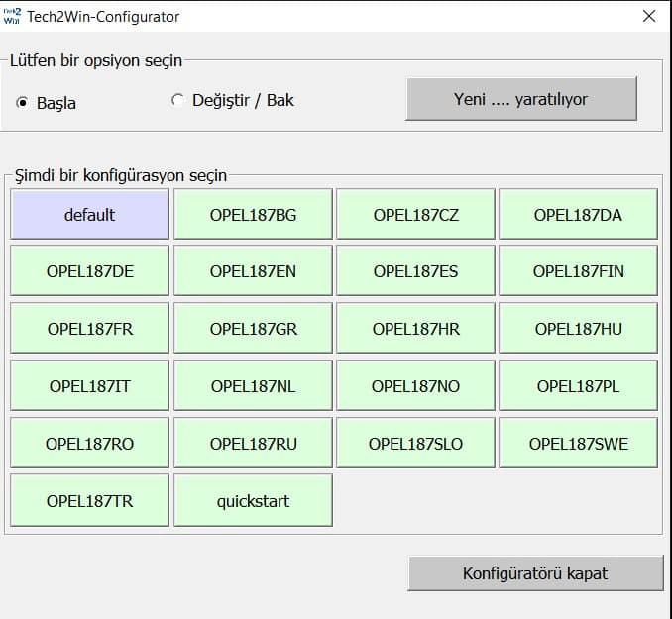672x619 pixels.
Task: Pick the OPEL187DE configuration
Action: pos(89,270)
